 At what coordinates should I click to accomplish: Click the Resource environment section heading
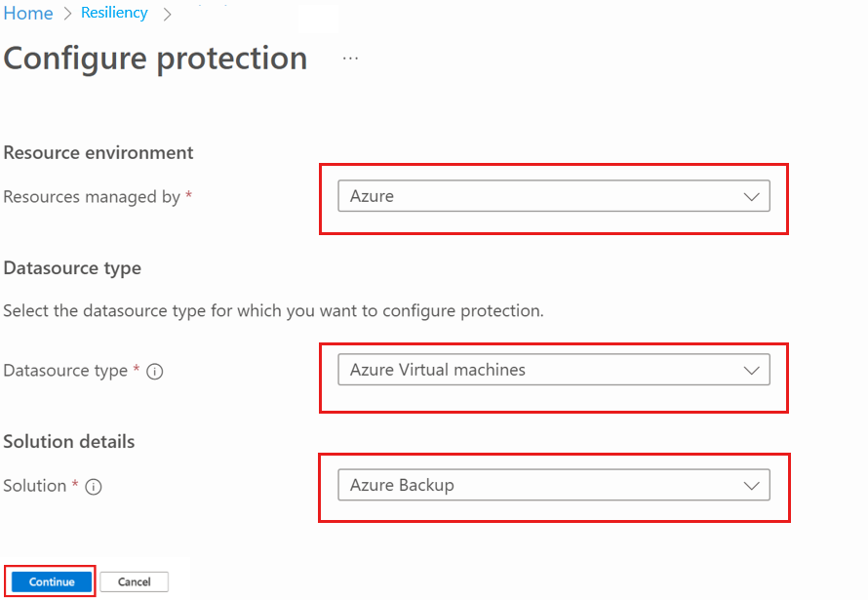(x=99, y=153)
